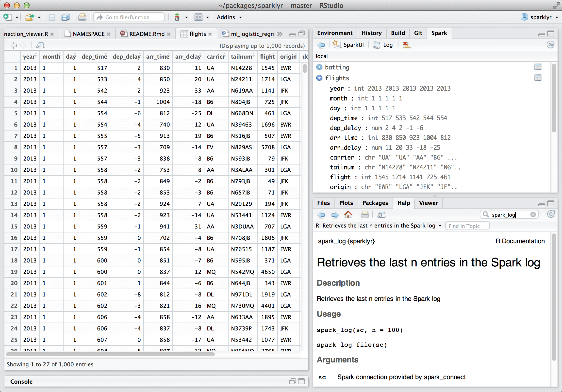This screenshot has width=562, height=392.
Task: Disconnect the Spark connection using the red X icon
Action: (407, 45)
